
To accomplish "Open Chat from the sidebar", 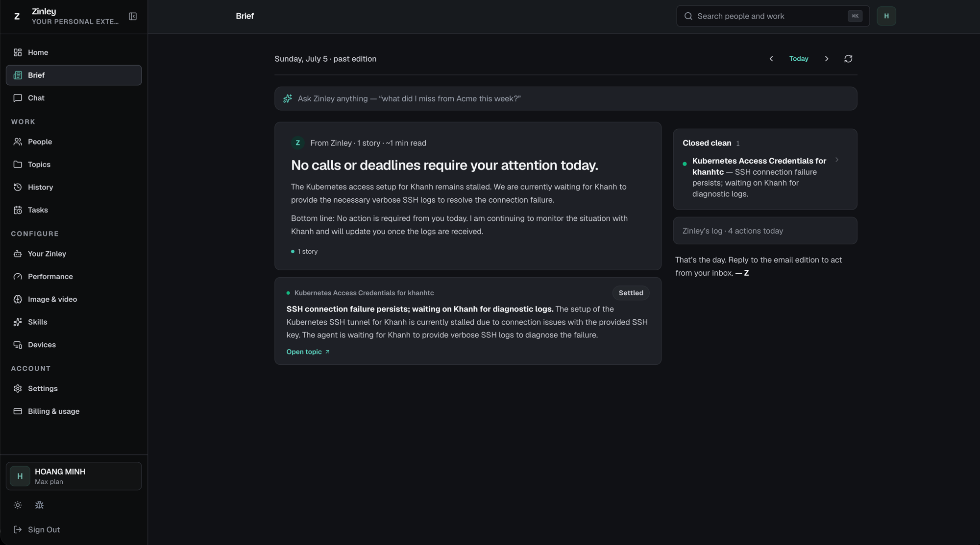I will click(x=73, y=98).
